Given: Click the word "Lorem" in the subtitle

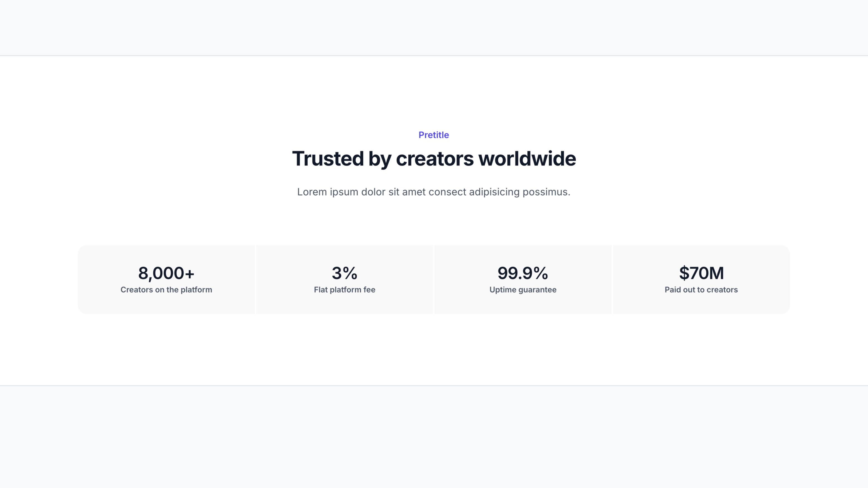Looking at the screenshot, I should [x=312, y=192].
